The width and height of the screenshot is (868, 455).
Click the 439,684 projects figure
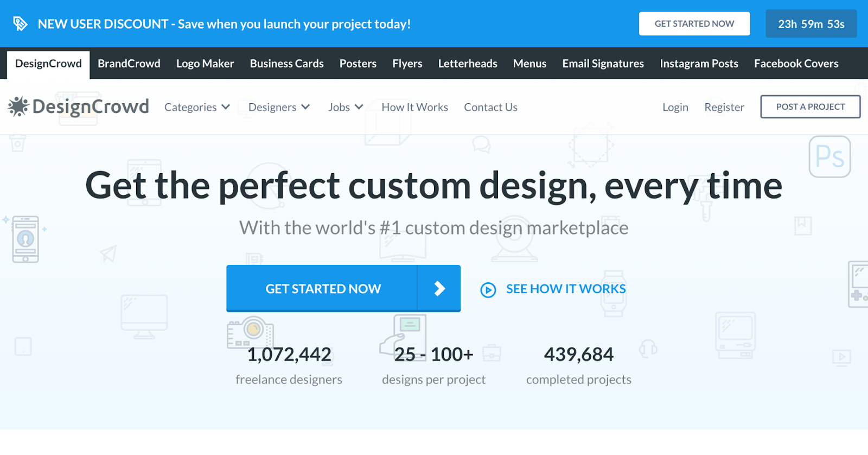pyautogui.click(x=579, y=355)
